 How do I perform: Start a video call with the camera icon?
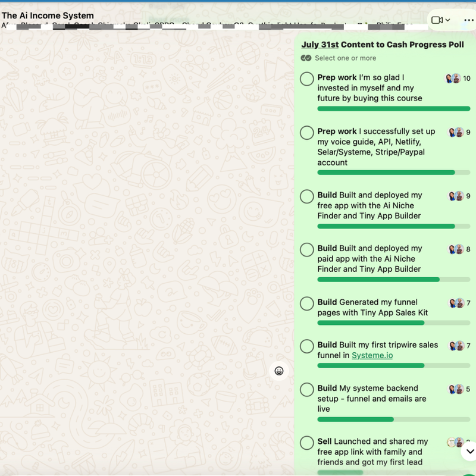click(x=437, y=20)
